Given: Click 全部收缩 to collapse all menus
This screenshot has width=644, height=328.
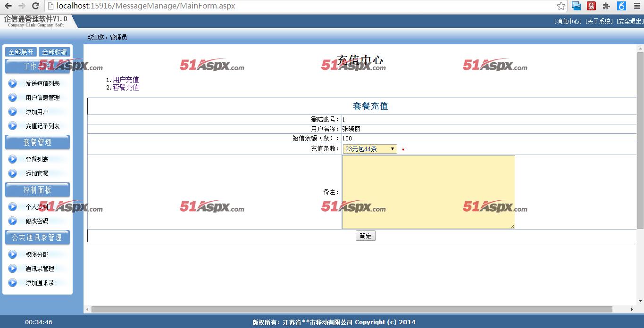Looking at the screenshot, I should [x=54, y=52].
